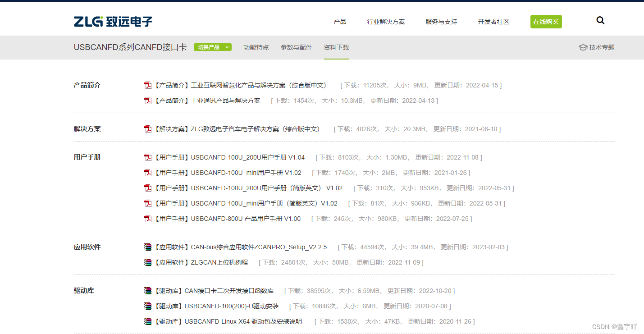Download USBCANFD-100U_200U用户手册 V1.04

229,157
